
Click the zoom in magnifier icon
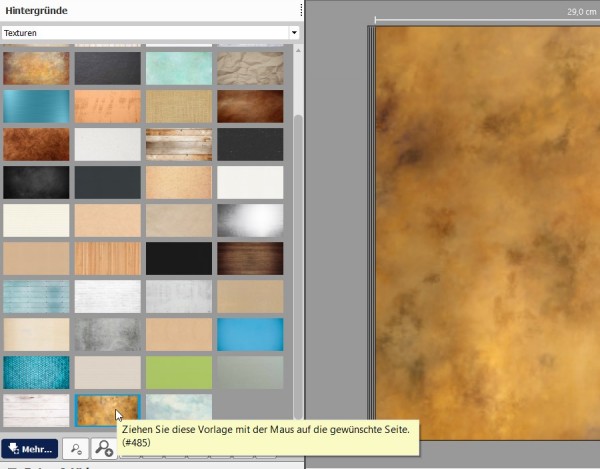coord(104,450)
